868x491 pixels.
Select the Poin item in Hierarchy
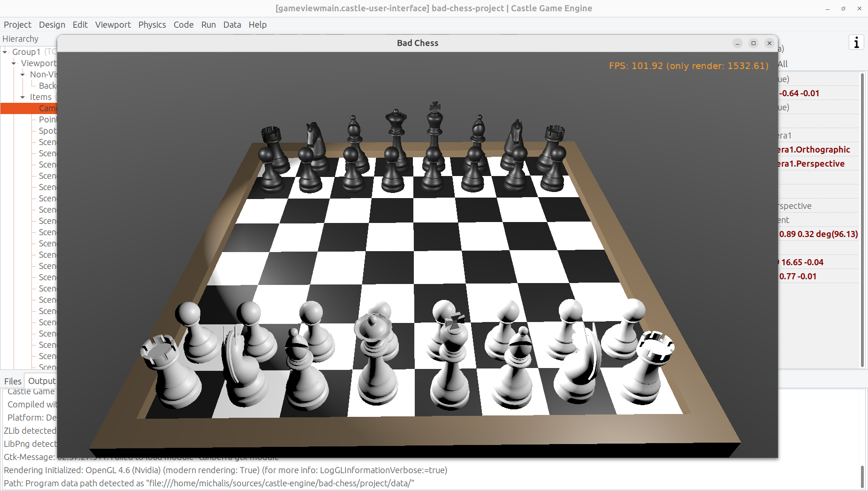click(x=47, y=119)
